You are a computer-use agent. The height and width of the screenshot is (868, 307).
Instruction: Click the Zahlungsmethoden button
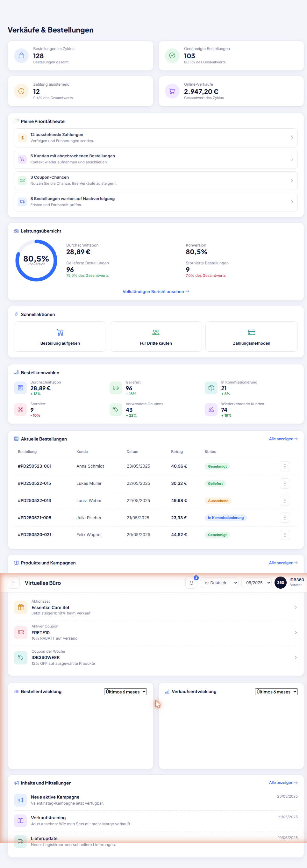[251, 337]
